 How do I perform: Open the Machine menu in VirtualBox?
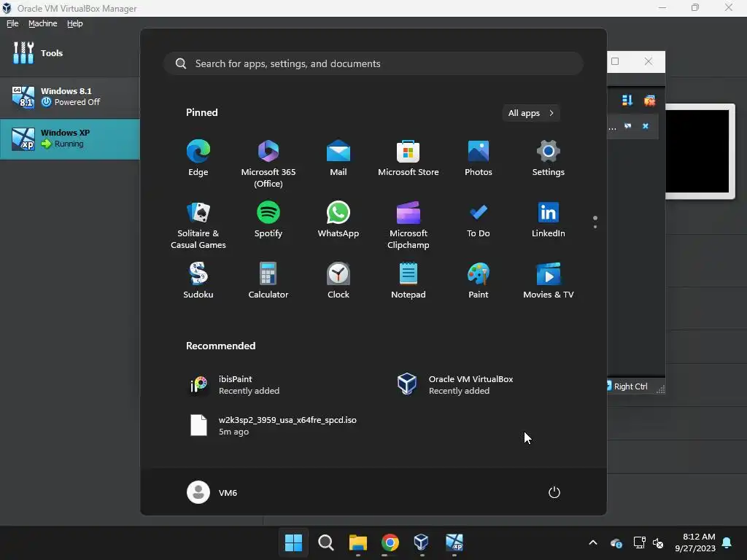43,23
